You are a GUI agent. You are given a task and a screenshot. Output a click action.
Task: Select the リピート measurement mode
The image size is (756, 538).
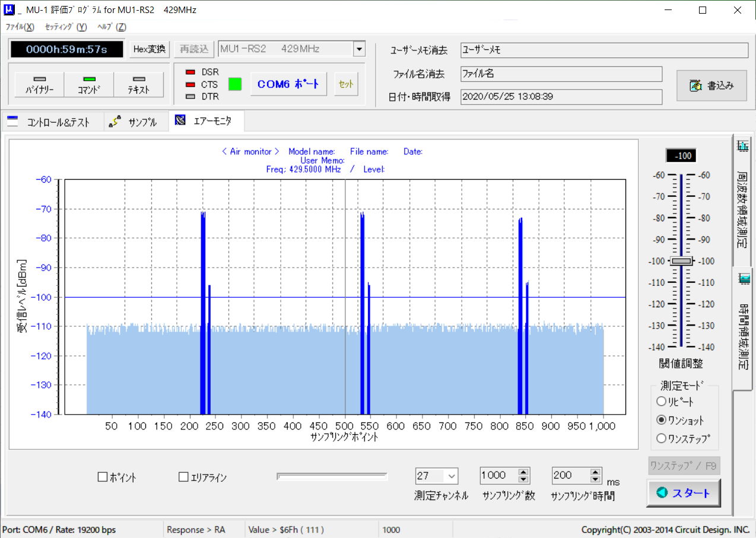661,402
